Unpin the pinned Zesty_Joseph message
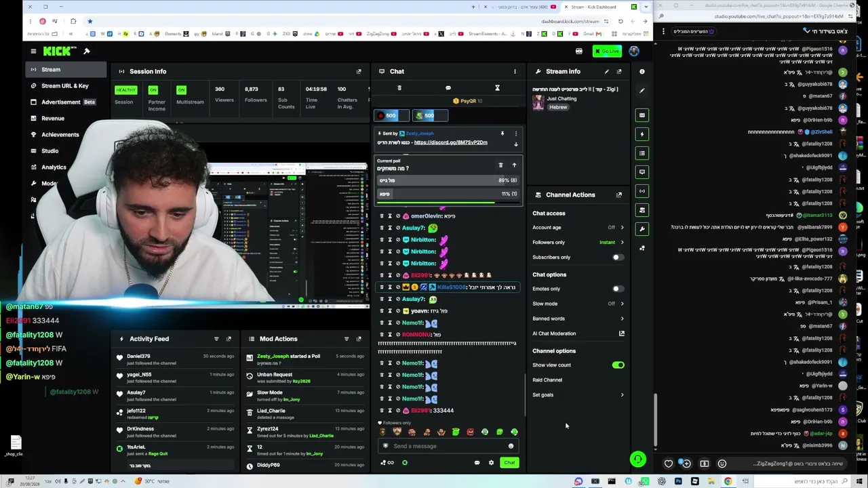Viewport: 868px width, 488px height. [x=502, y=134]
